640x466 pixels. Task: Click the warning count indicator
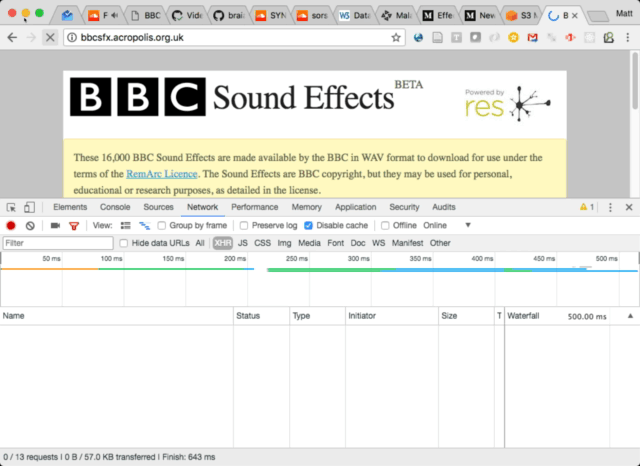[587, 207]
